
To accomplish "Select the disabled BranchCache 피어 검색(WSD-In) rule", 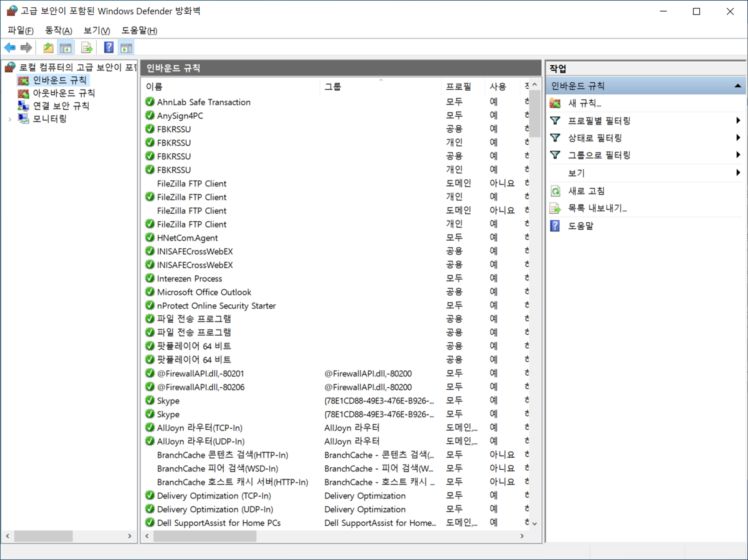I will click(x=217, y=469).
